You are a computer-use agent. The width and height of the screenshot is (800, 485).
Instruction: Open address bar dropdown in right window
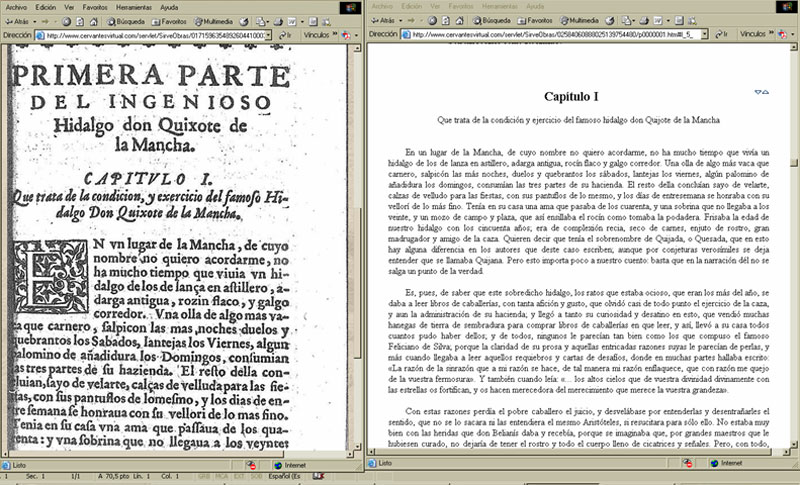click(705, 34)
